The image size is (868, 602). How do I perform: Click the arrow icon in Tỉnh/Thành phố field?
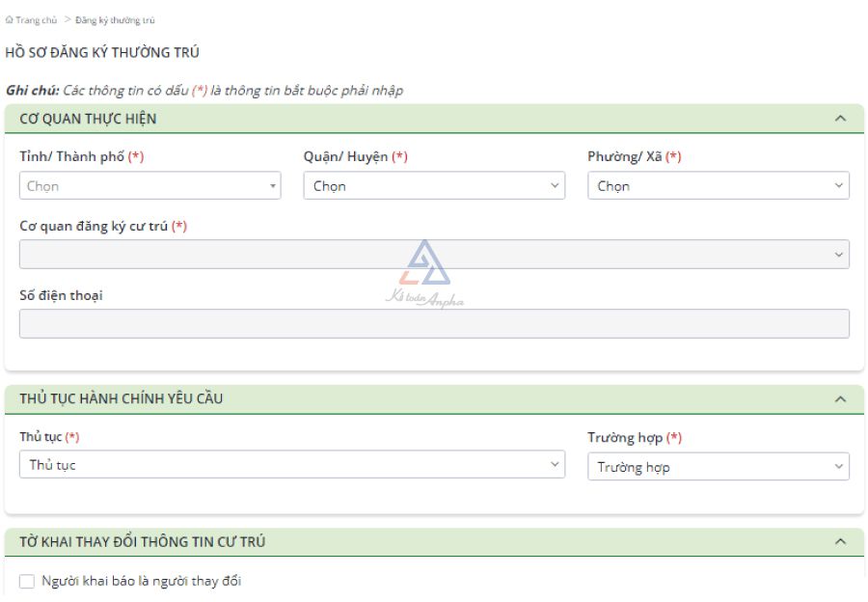(273, 186)
